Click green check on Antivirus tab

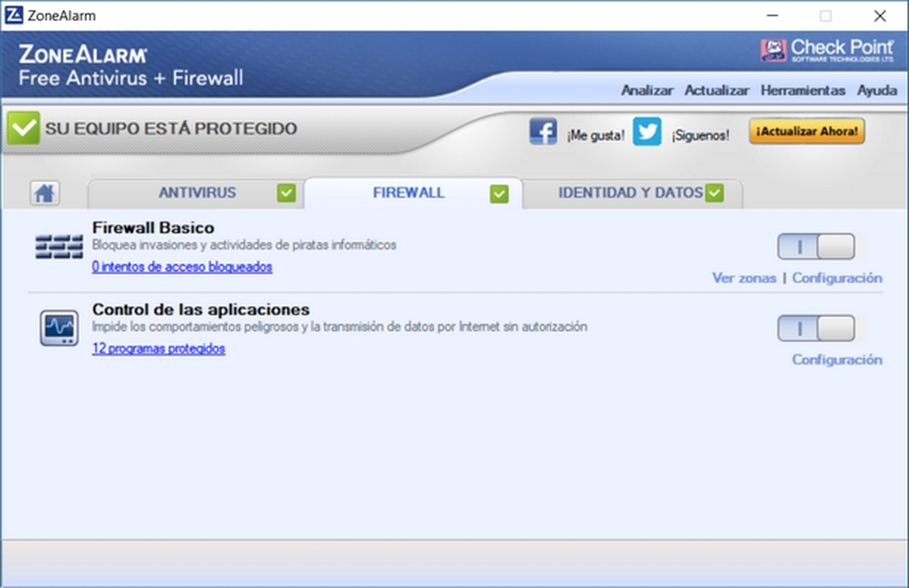[286, 193]
